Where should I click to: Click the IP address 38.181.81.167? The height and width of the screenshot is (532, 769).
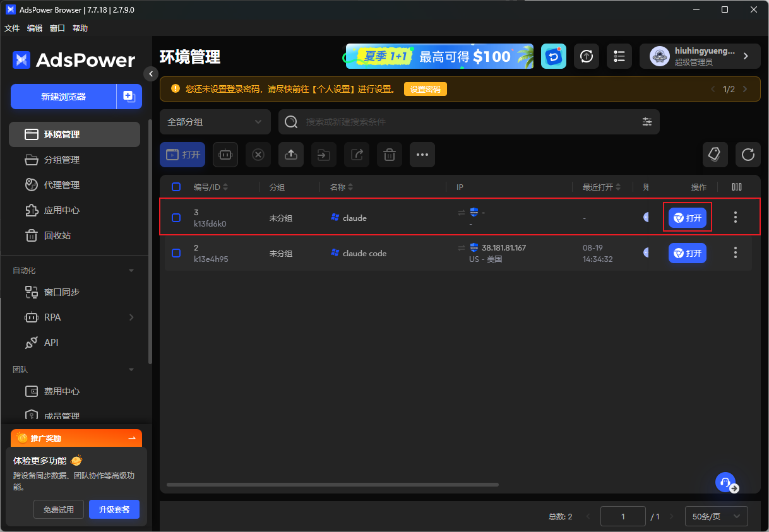click(504, 248)
